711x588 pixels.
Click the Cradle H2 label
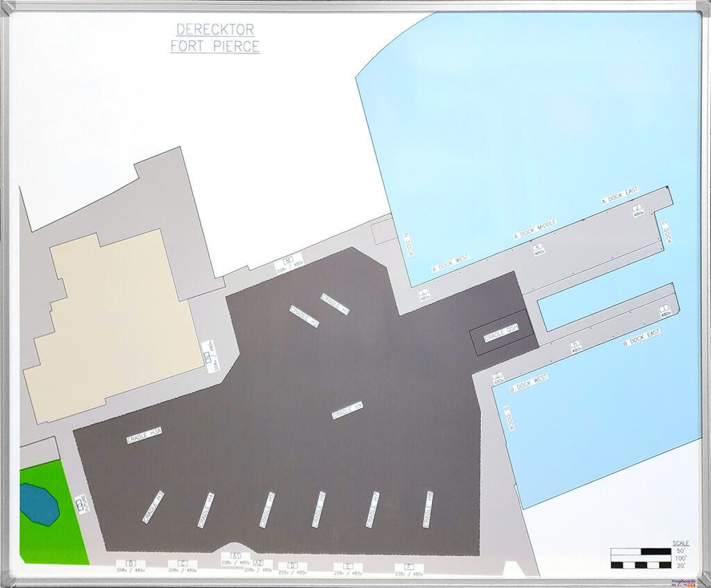(x=304, y=317)
